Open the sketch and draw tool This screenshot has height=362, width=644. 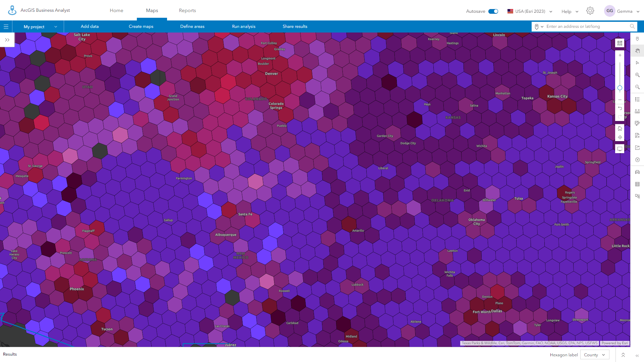(638, 123)
